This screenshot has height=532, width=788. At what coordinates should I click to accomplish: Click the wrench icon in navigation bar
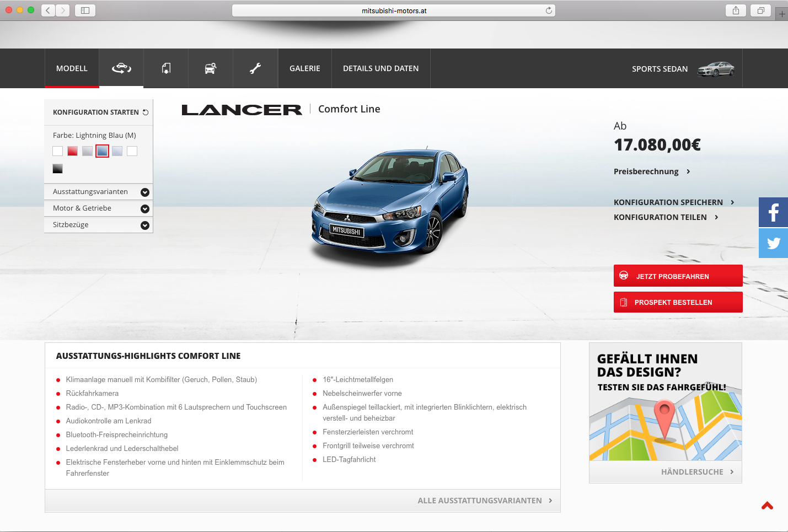coord(255,68)
